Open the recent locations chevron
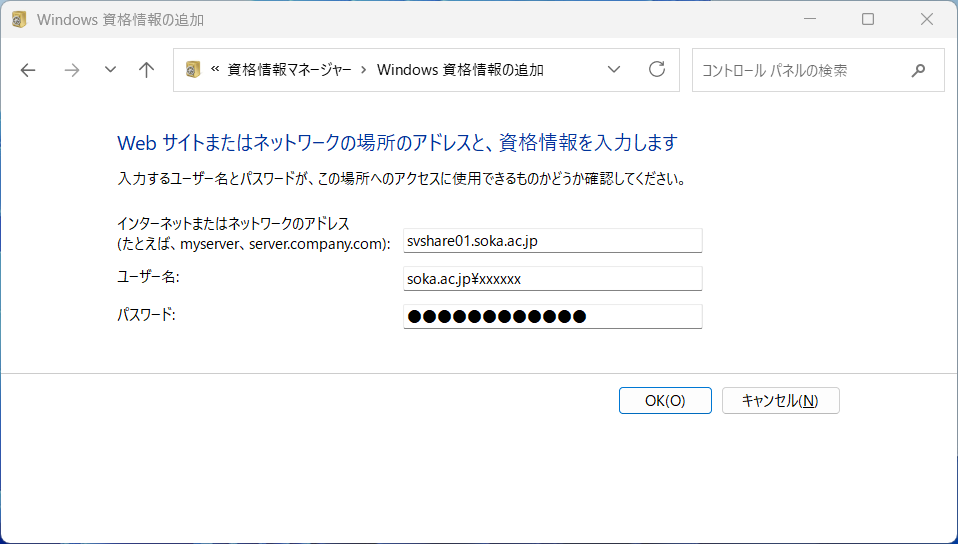958x544 pixels. click(110, 70)
